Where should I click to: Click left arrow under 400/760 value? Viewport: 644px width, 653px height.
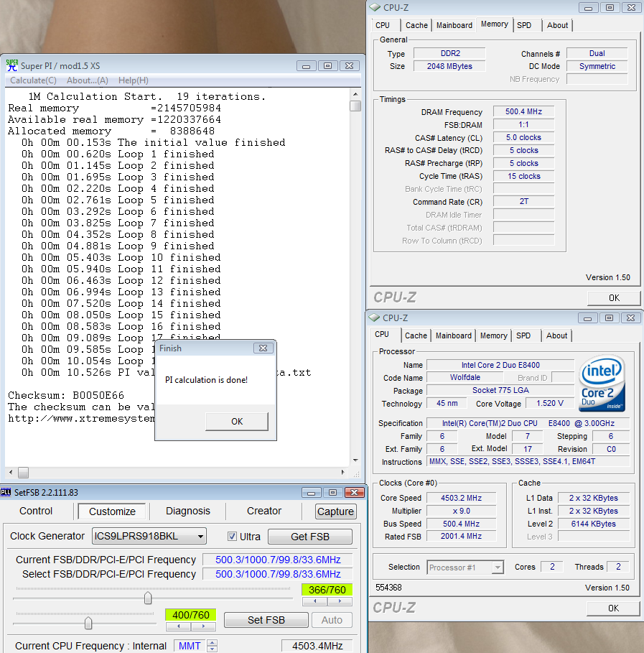[178, 626]
